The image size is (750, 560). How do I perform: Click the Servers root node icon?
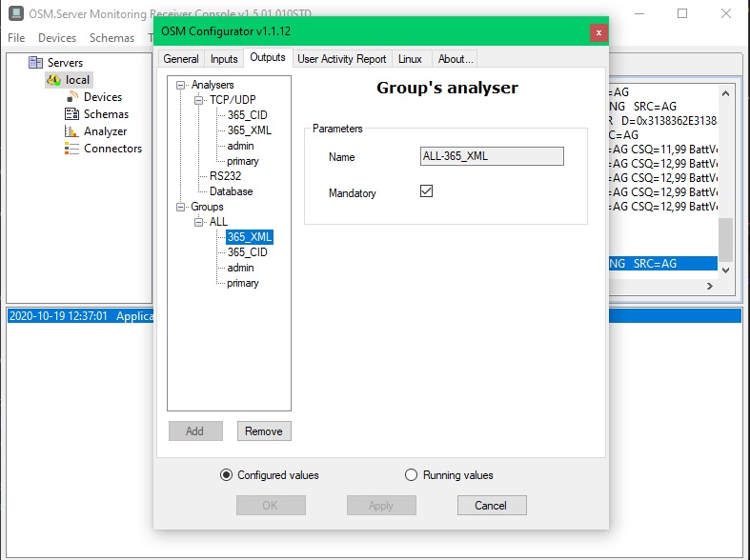click(36, 63)
